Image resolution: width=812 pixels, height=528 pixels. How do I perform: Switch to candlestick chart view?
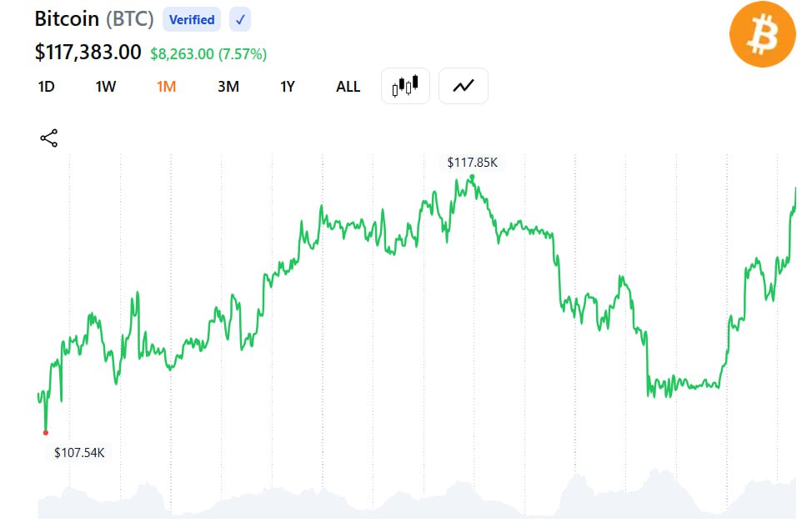click(x=405, y=86)
